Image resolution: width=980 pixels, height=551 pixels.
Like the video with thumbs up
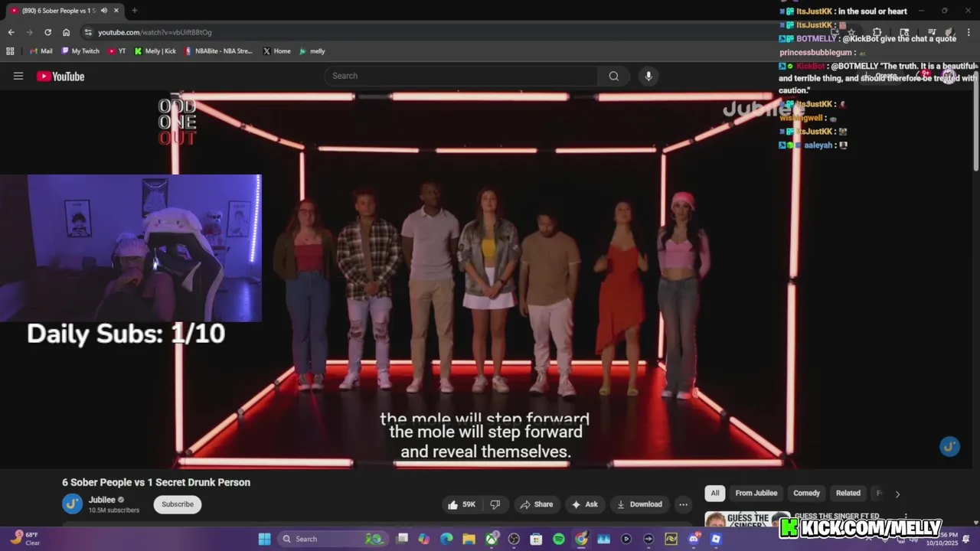[462, 504]
